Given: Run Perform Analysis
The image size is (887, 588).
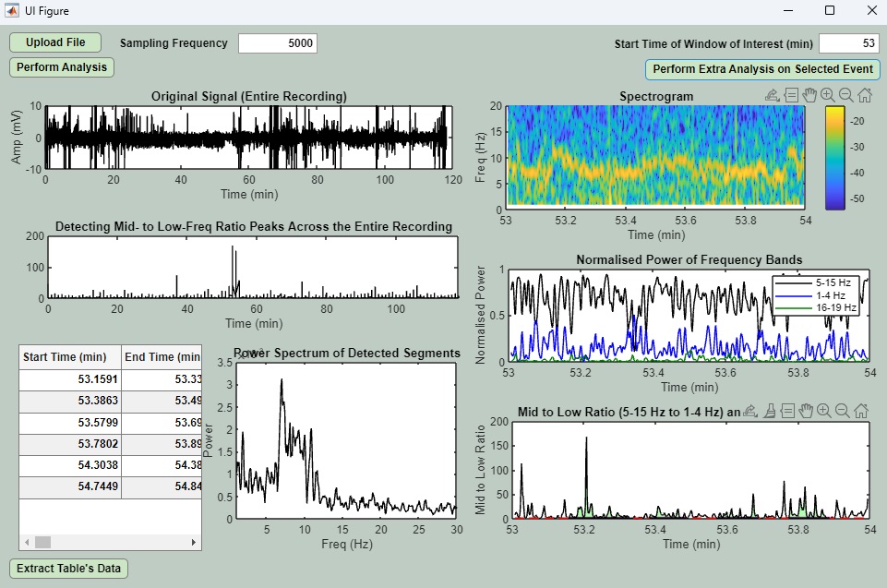Looking at the screenshot, I should click(62, 67).
